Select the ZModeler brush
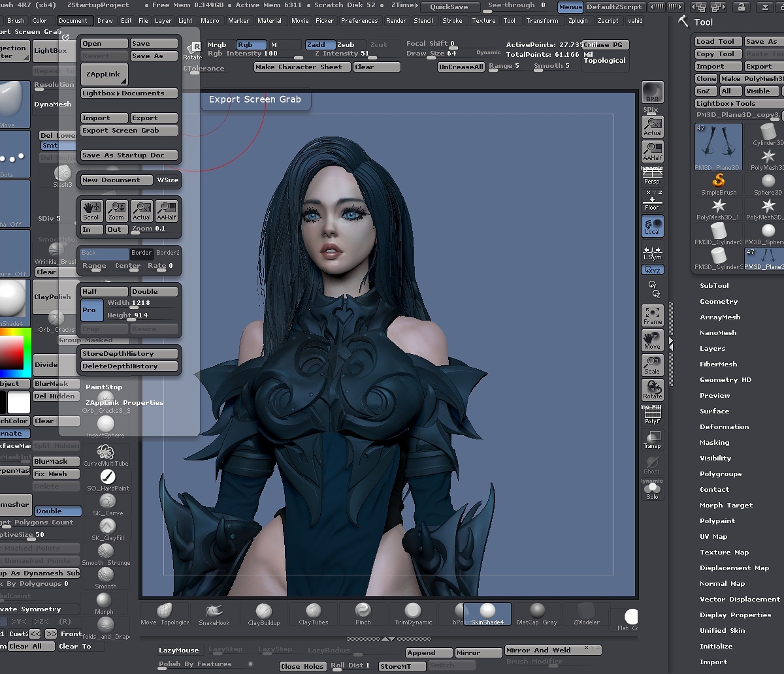 tap(586, 614)
